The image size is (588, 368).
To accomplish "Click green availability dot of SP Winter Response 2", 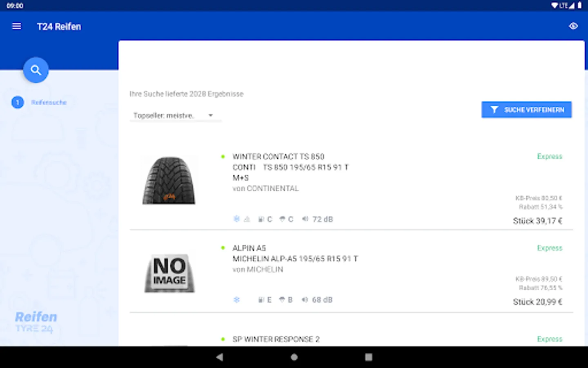I will 223,339.
